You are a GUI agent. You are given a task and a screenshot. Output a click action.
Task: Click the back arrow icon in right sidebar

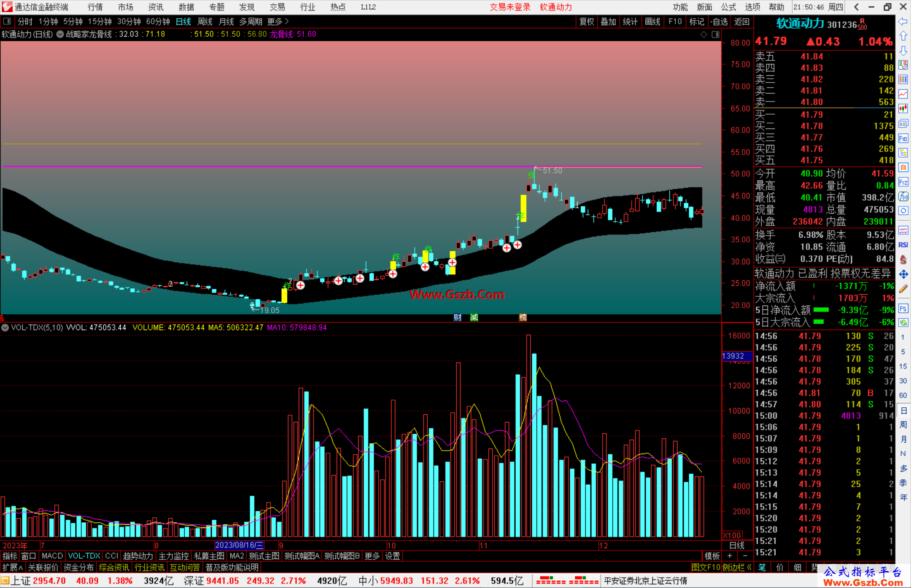(903, 21)
